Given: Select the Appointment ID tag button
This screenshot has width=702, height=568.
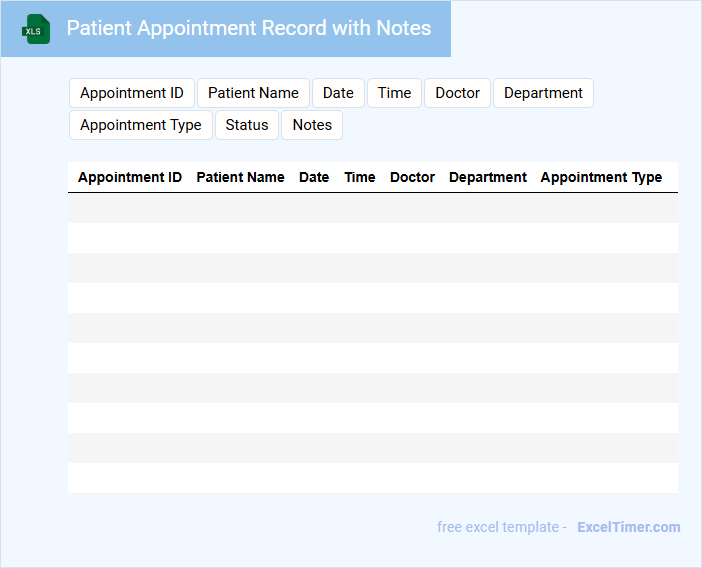Looking at the screenshot, I should 132,93.
